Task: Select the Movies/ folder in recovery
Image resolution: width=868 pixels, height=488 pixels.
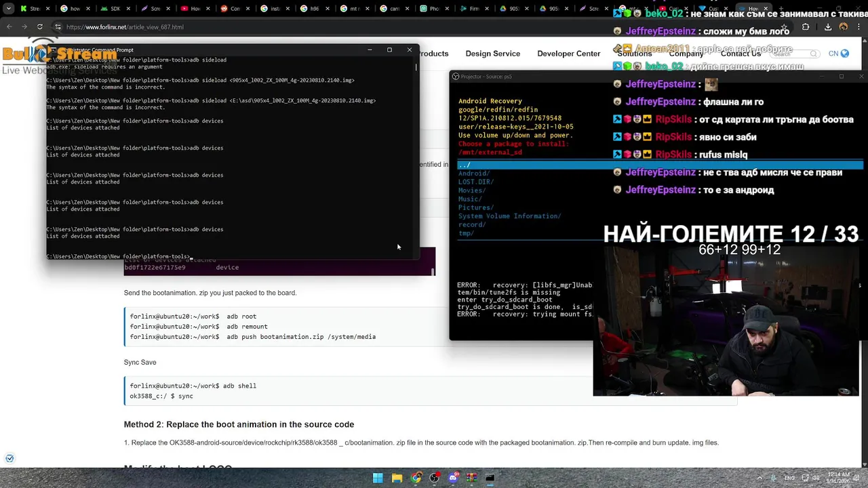Action: point(471,190)
